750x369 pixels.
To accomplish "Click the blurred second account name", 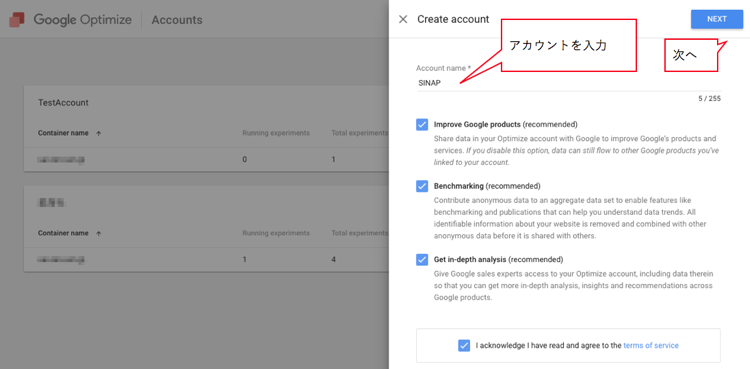I will click(51, 203).
